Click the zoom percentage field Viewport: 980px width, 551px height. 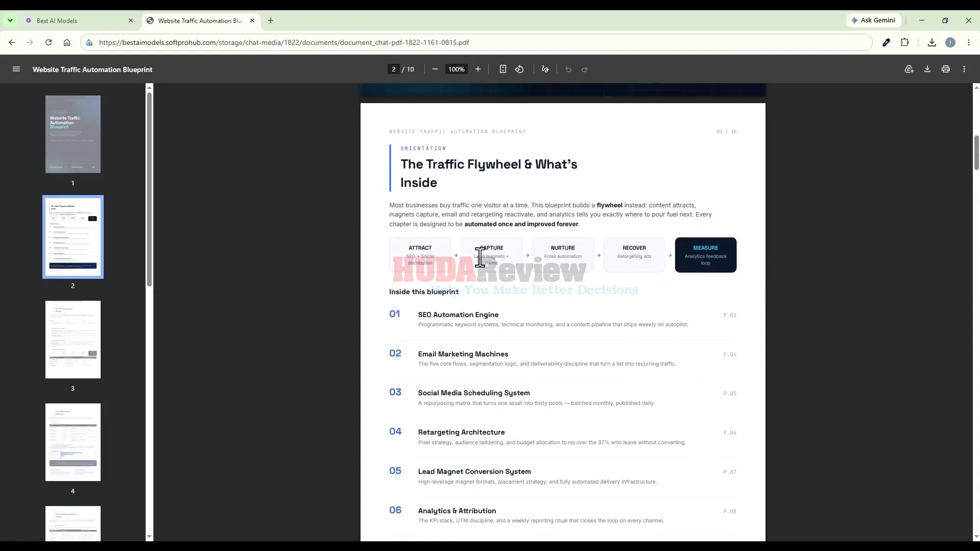pyautogui.click(x=457, y=69)
